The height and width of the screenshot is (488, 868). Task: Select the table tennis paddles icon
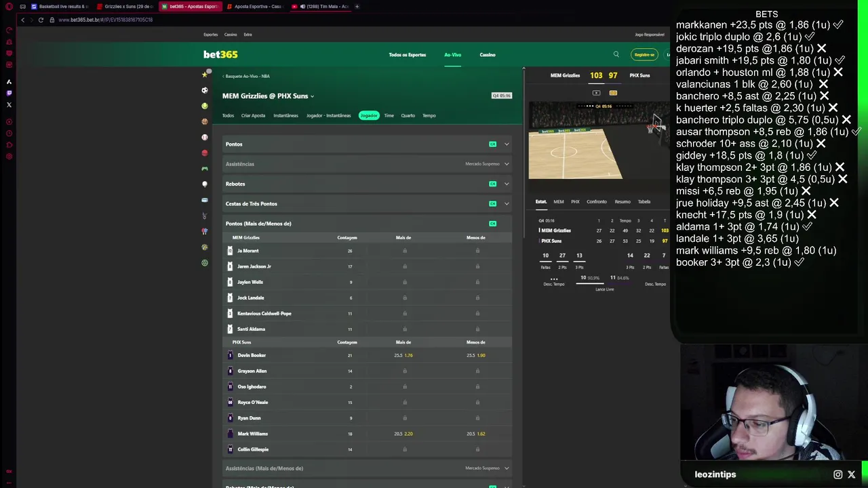(205, 231)
